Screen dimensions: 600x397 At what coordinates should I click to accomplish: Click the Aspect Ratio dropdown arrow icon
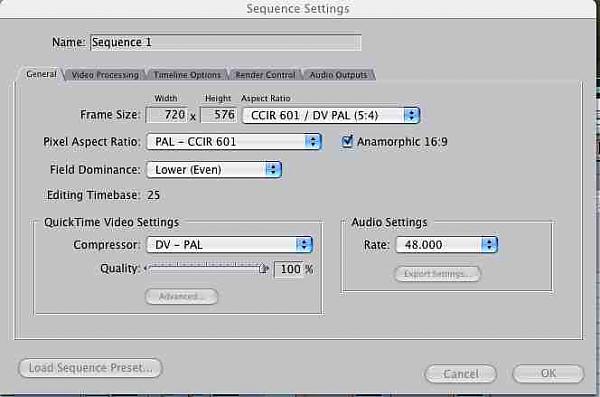click(x=412, y=115)
